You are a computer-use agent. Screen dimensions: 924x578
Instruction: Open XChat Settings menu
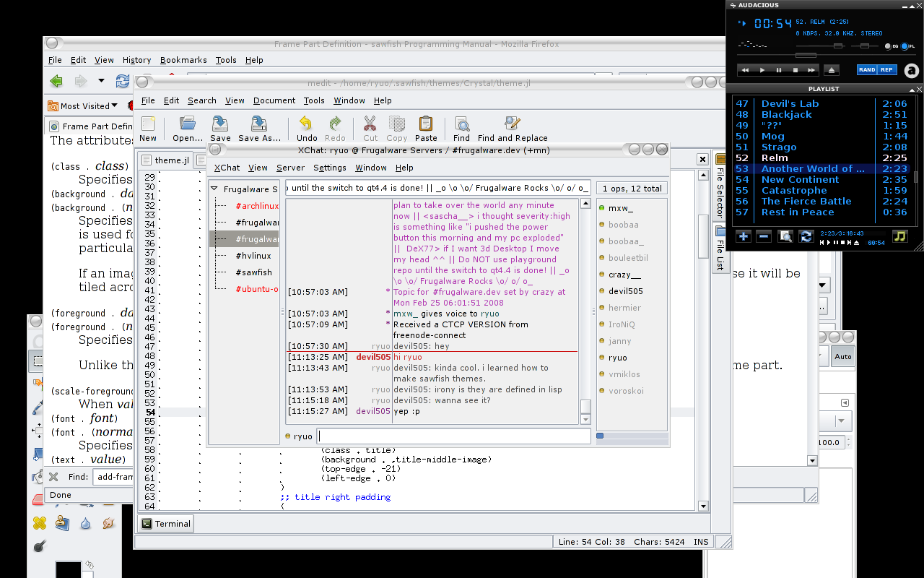[330, 168]
